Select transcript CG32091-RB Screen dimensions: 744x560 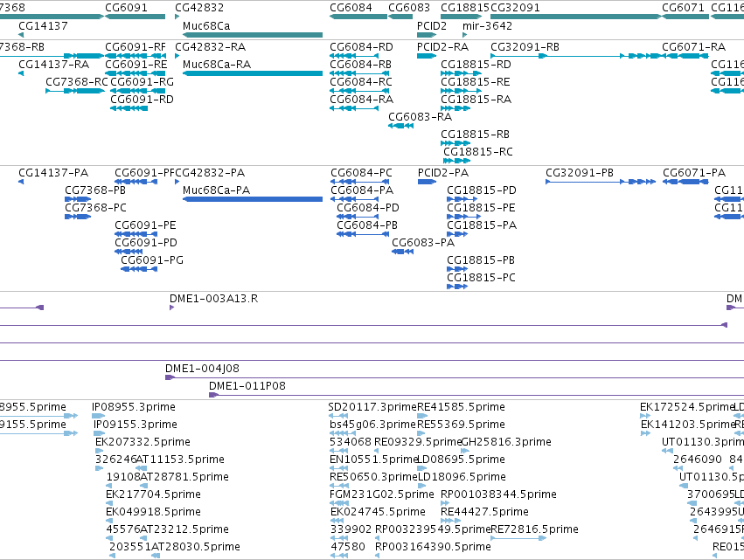[x=525, y=47]
